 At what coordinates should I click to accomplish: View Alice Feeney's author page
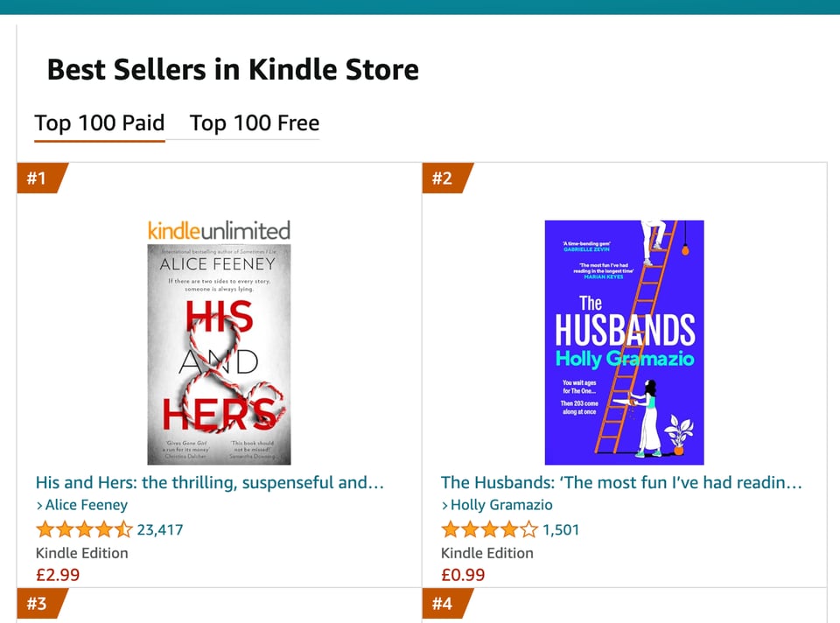(x=85, y=505)
